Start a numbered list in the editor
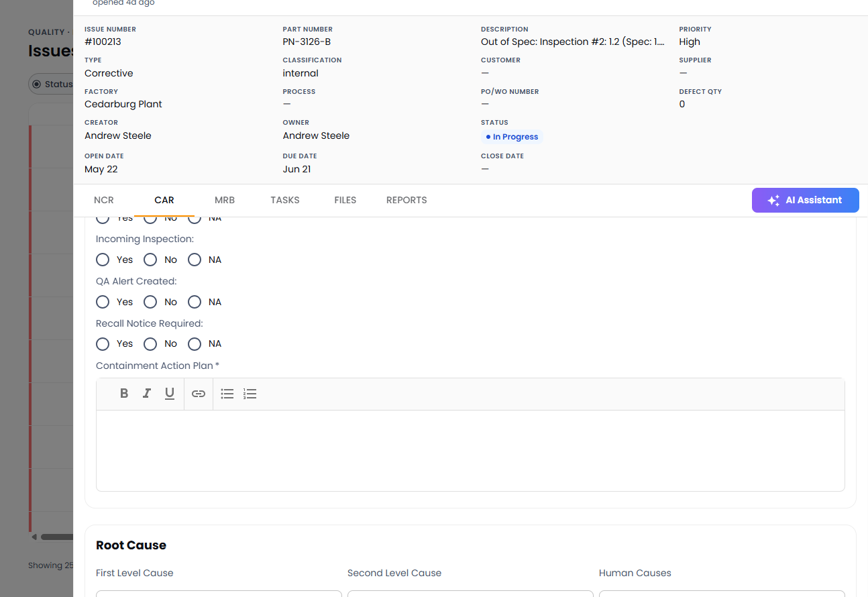The width and height of the screenshot is (868, 597). [x=250, y=394]
